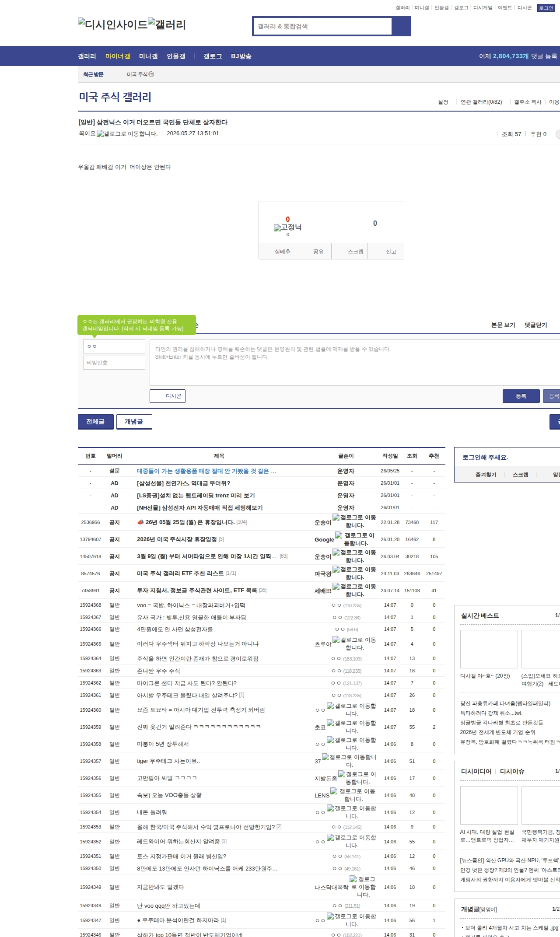Viewport: 560px width, 937px height.
Task: Focus the comment text area
Action: [355, 363]
